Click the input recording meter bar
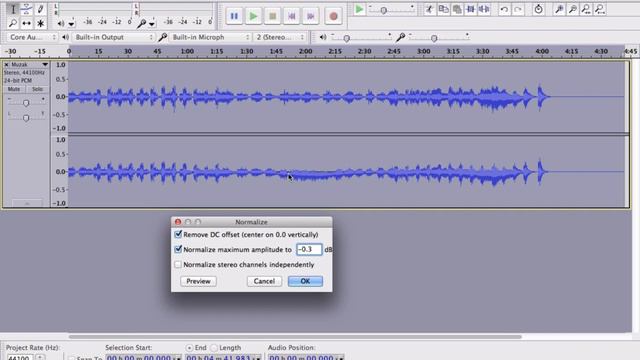 [176, 9]
